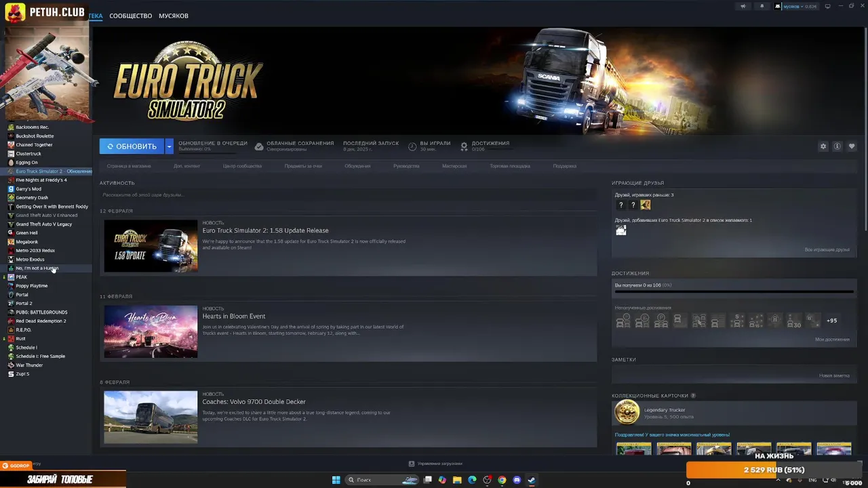868x488 pixels.
Task: Open the play time clock icon
Action: [x=412, y=146]
